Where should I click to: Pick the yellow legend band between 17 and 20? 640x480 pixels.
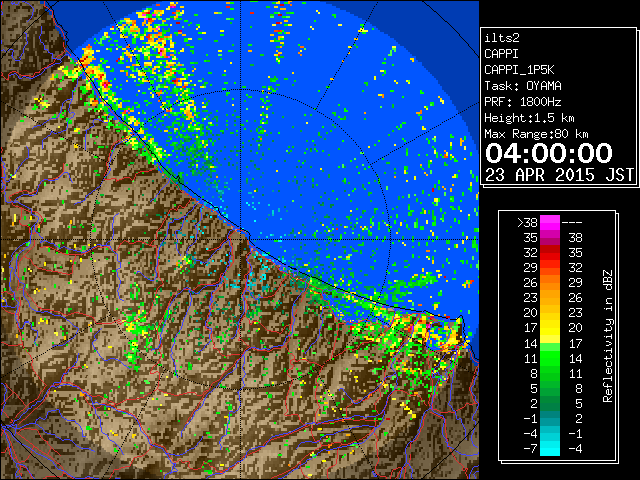pyautogui.click(x=550, y=328)
